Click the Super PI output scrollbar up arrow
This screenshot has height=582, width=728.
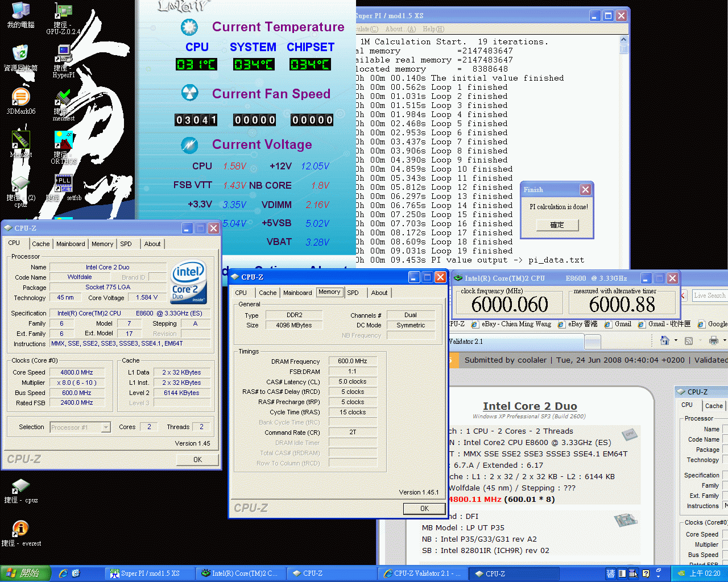(x=623, y=40)
